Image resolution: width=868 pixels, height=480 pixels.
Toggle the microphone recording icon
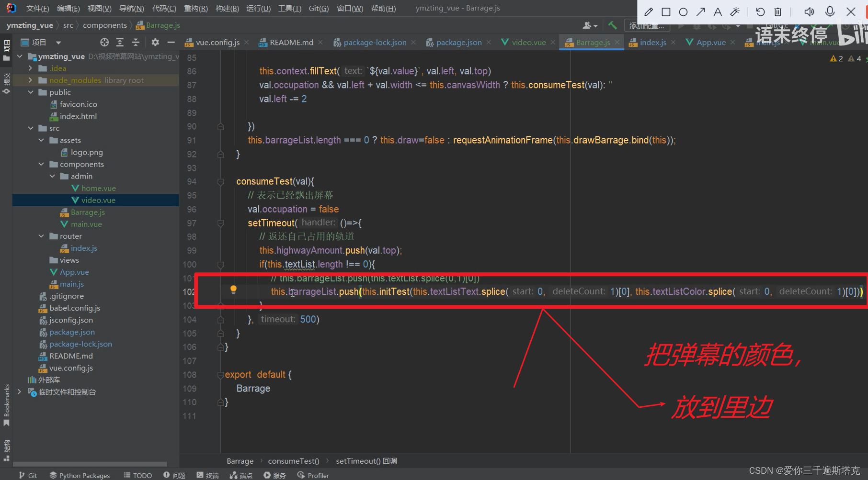[x=830, y=12]
